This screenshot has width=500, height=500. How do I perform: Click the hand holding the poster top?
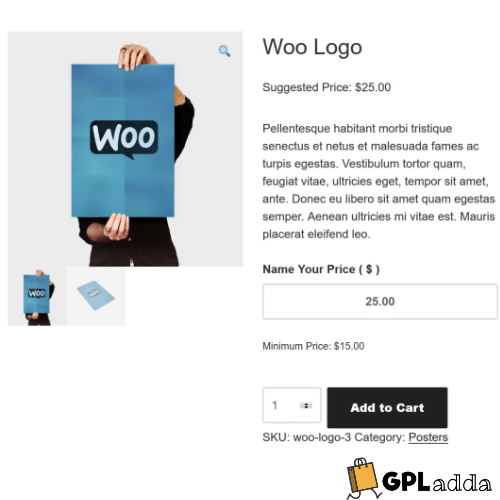click(134, 57)
